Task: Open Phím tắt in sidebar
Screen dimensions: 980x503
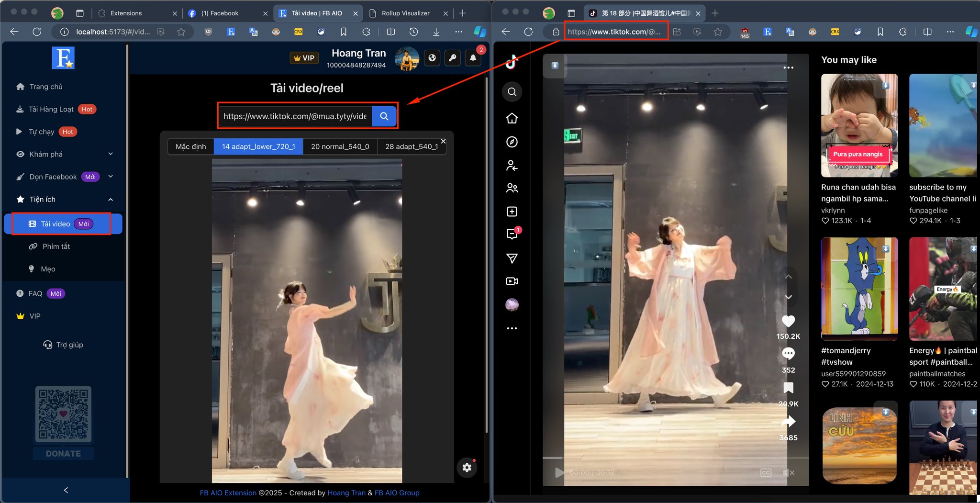Action: [56, 246]
